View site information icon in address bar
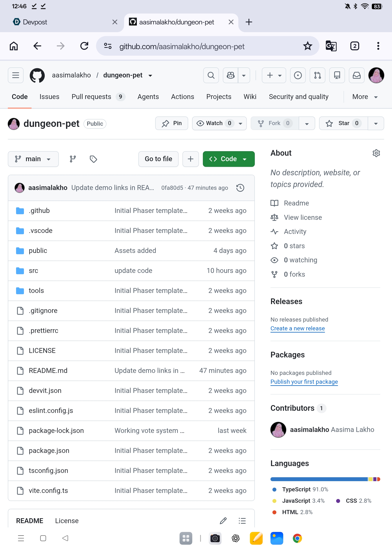 108,46
